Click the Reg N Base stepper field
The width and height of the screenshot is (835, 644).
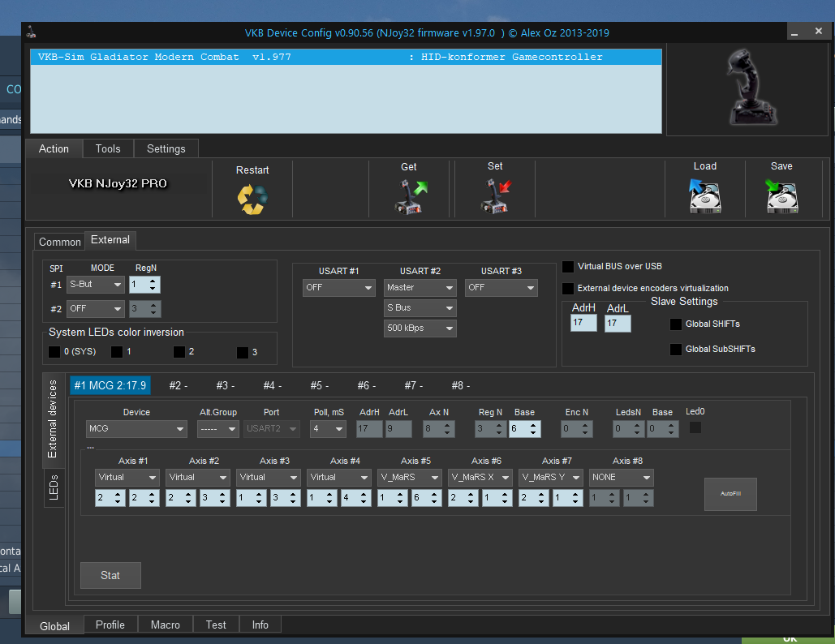coord(525,429)
